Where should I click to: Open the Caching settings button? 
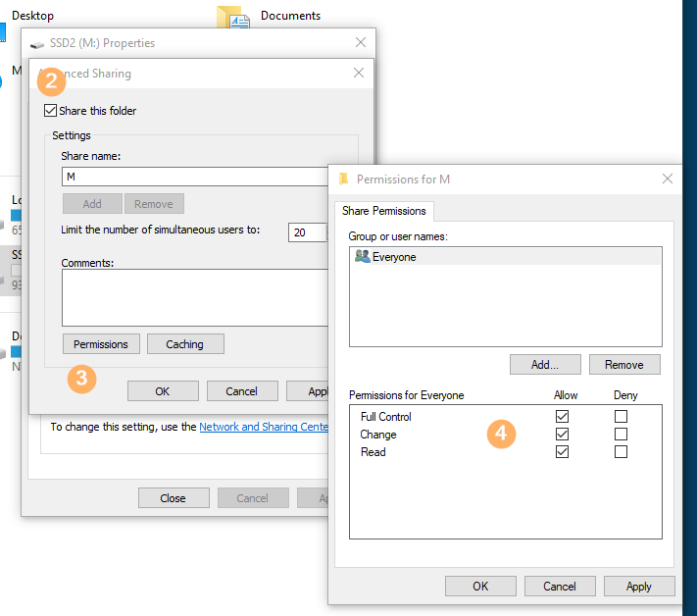coord(185,344)
